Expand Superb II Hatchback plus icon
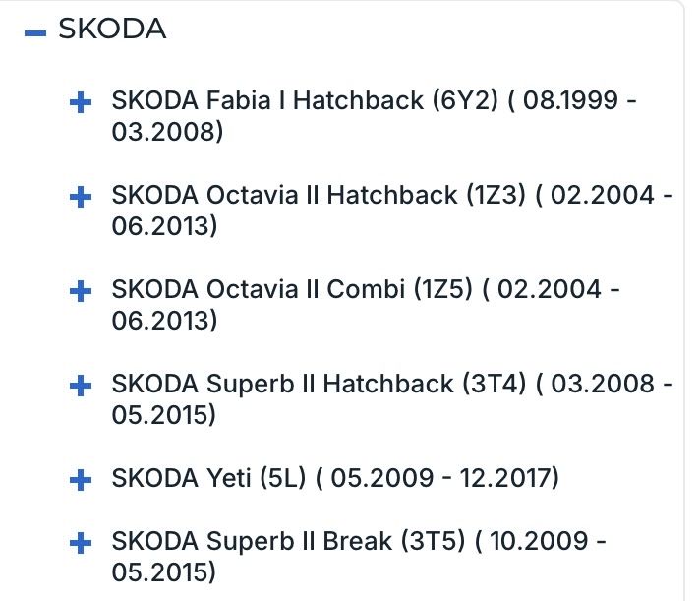The height and width of the screenshot is (601, 700). click(83, 387)
